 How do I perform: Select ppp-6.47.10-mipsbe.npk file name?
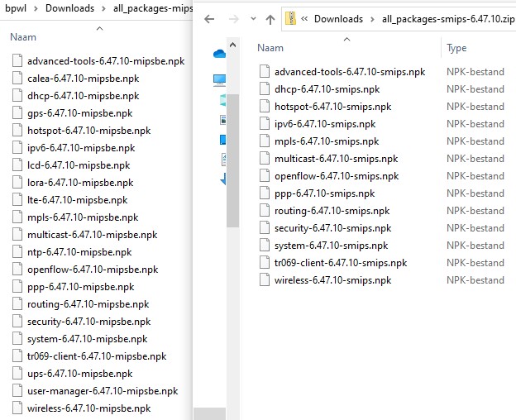click(x=81, y=287)
